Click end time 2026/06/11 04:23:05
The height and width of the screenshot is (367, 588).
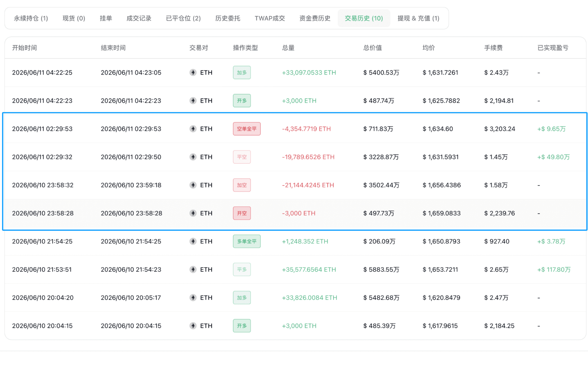[x=131, y=72]
